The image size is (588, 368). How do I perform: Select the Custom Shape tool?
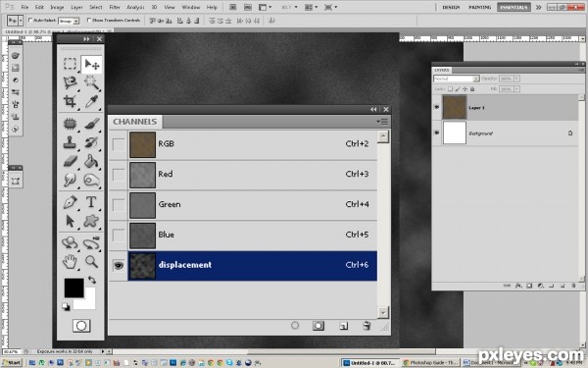pos(91,221)
